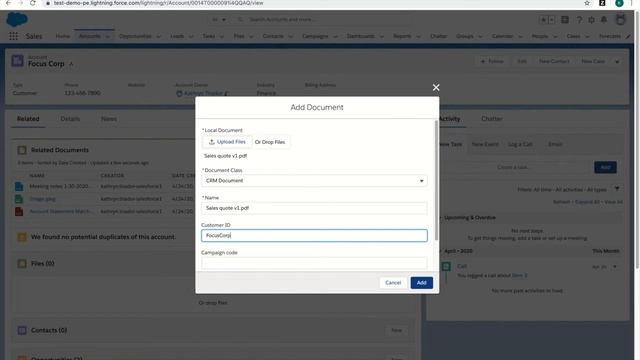View account hierarchy icon beside Focus Corp

[x=71, y=64]
